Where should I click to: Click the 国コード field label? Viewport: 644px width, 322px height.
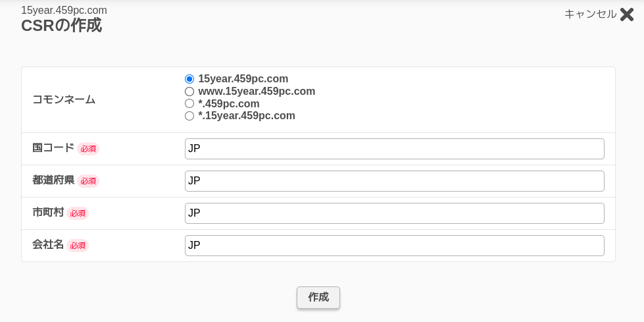pos(53,148)
